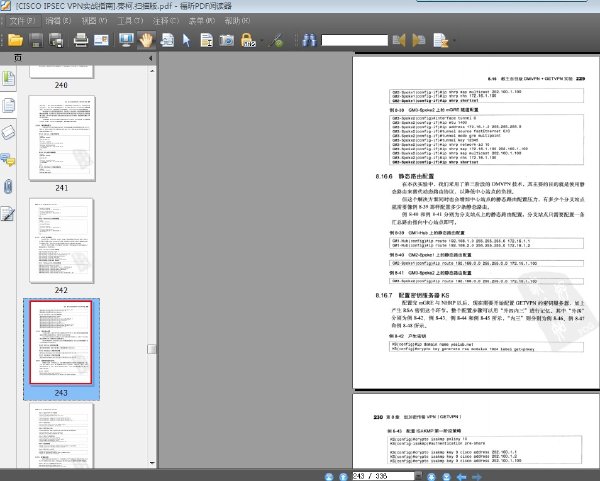
Task: Open the signatures panel sidebar icon
Action: (8, 214)
